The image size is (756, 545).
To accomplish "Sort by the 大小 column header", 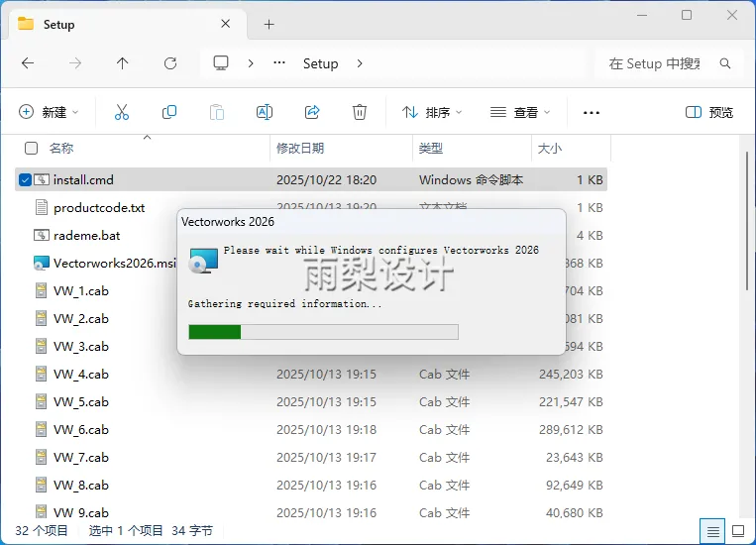I will [x=550, y=148].
